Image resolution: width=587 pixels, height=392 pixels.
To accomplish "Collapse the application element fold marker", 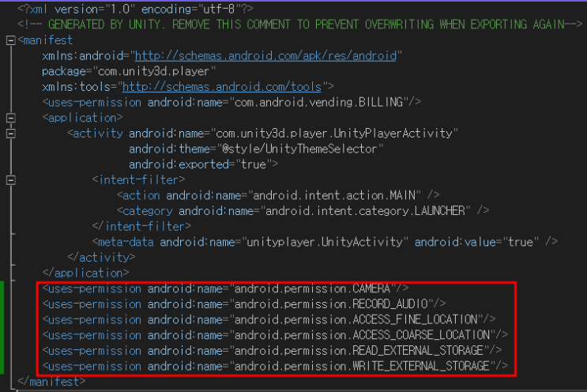I will pyautogui.click(x=11, y=118).
